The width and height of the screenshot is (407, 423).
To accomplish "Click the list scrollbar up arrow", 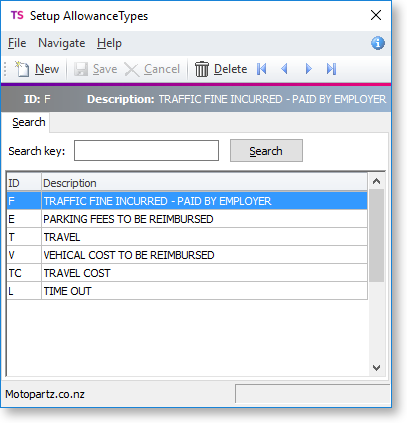I will coord(377,181).
